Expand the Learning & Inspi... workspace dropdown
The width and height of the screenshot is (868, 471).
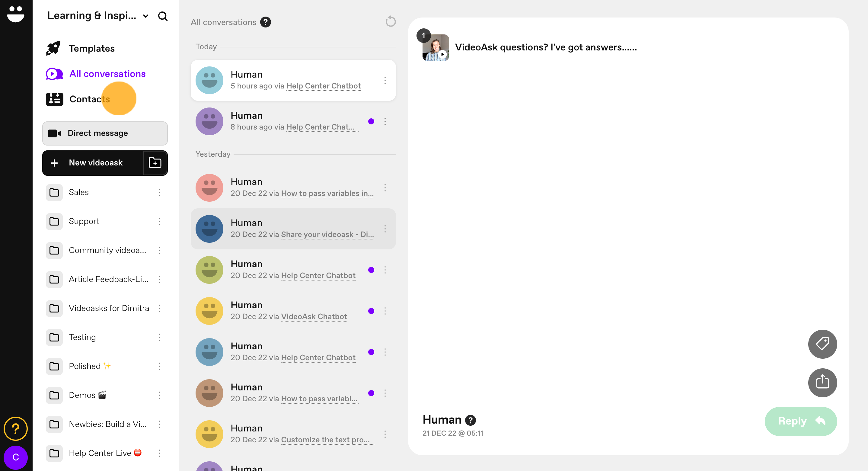145,16
